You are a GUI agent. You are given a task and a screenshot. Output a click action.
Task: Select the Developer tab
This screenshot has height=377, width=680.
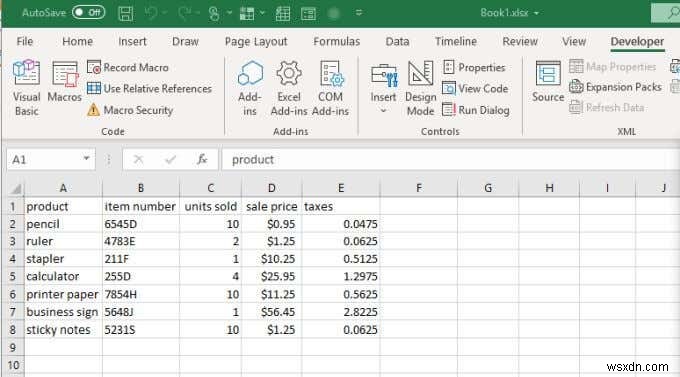[637, 41]
